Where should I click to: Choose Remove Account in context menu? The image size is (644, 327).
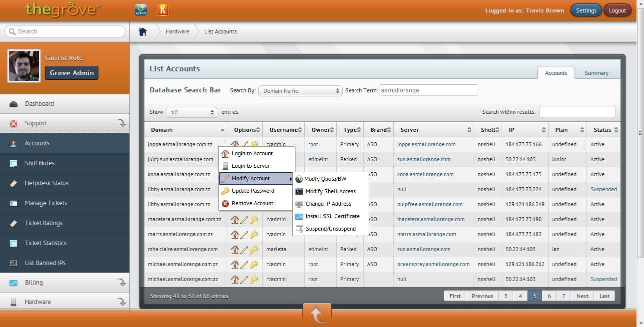point(252,203)
